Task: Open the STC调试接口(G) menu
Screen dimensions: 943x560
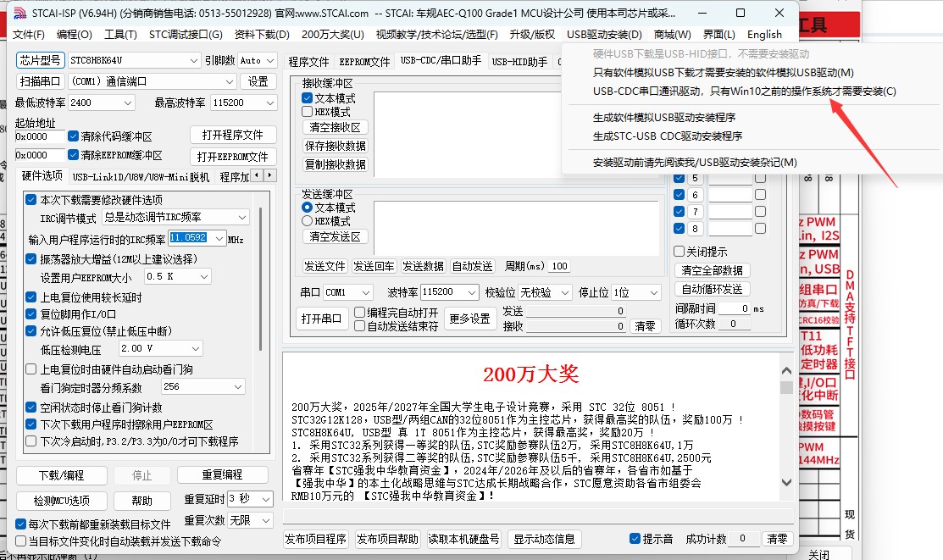Action: click(186, 34)
